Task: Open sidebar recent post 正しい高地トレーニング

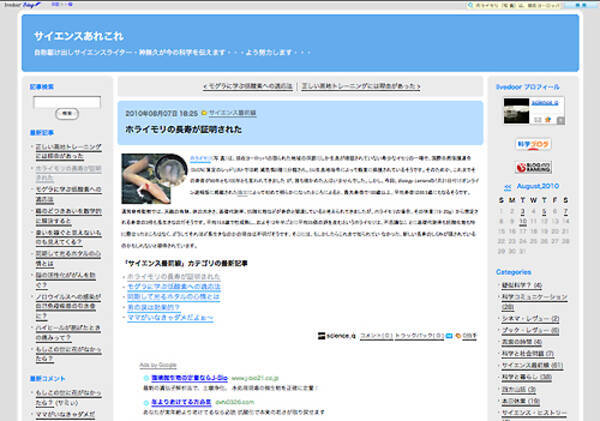Action: point(68,152)
